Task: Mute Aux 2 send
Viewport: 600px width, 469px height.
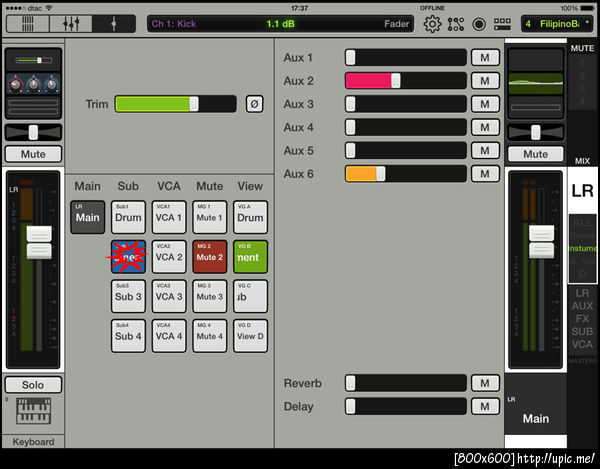Action: [x=485, y=81]
